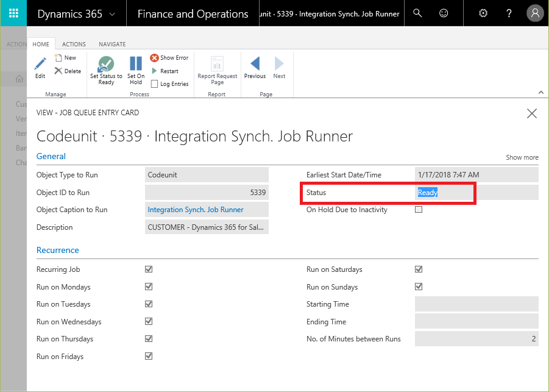Click the VIEW - JOB QUEUE ENTRY CARD caption
The image size is (549, 392).
[88, 113]
